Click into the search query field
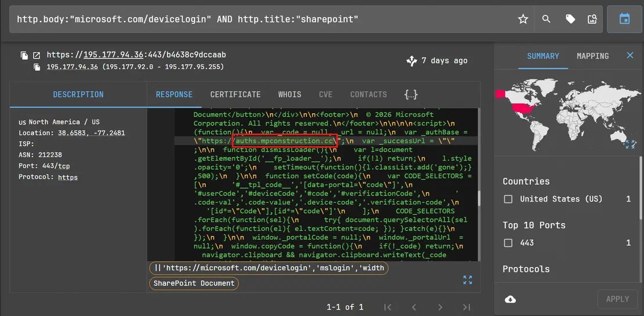 pos(263,19)
